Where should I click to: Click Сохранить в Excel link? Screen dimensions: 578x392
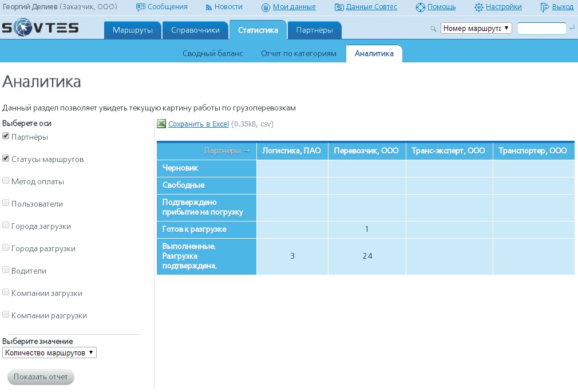point(199,124)
